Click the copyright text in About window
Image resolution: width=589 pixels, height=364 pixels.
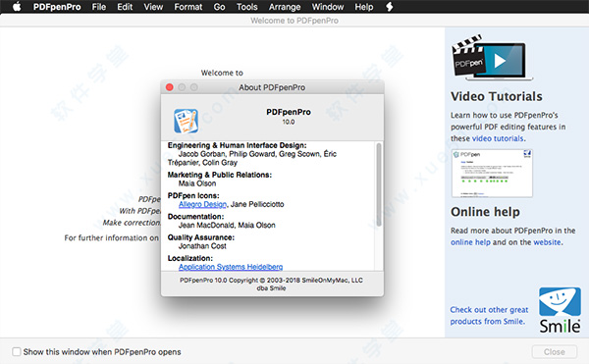(x=271, y=285)
